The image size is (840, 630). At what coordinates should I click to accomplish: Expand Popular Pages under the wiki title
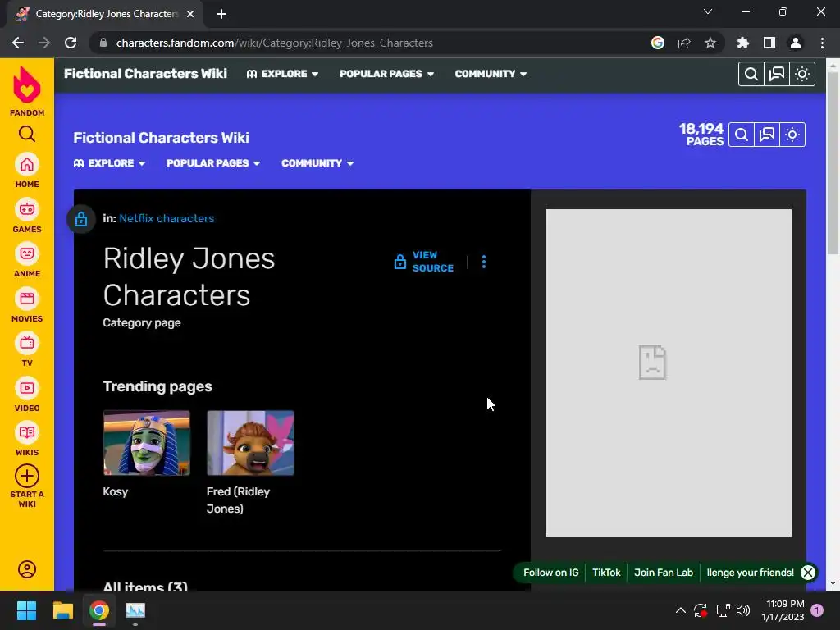point(213,163)
